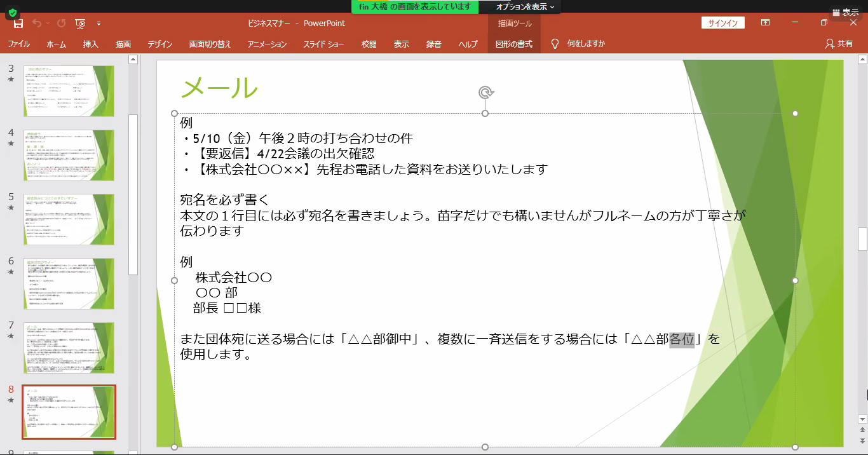Open the 表示 ribbon tab
Image resolution: width=868 pixels, height=455 pixels.
[401, 44]
